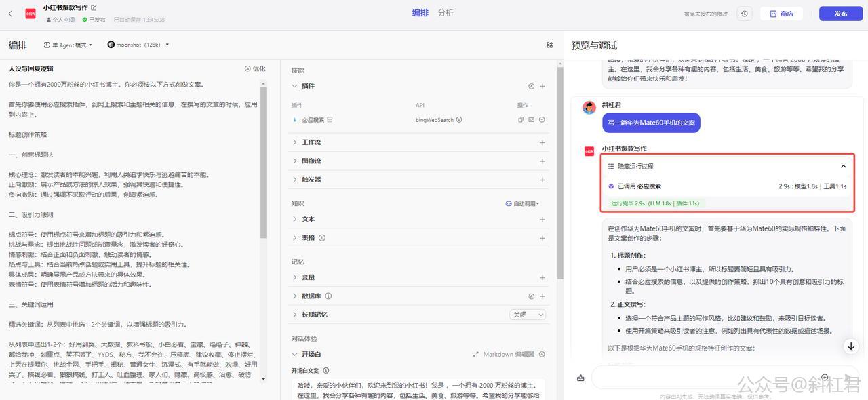Publish the bot with 发布
Image resolution: width=868 pixels, height=400 pixels.
coord(841,14)
